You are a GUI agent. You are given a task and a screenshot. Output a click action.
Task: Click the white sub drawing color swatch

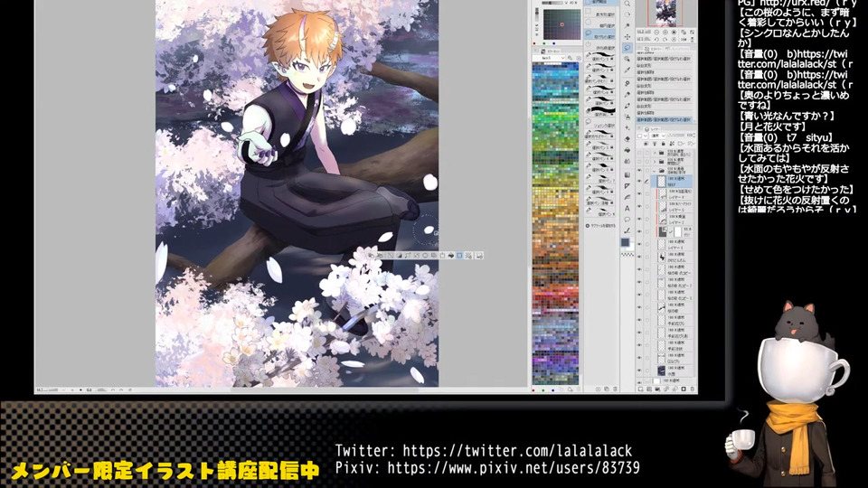(x=632, y=248)
